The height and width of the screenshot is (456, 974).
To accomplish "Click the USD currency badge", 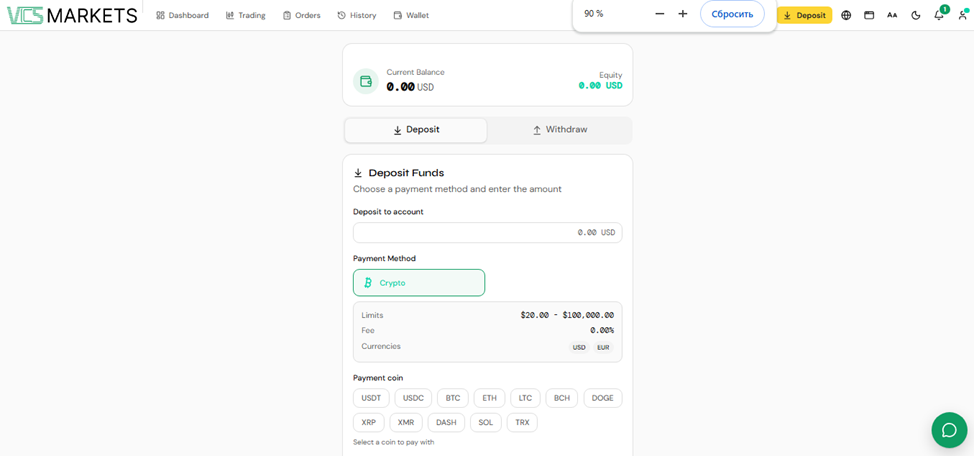I will click(580, 347).
